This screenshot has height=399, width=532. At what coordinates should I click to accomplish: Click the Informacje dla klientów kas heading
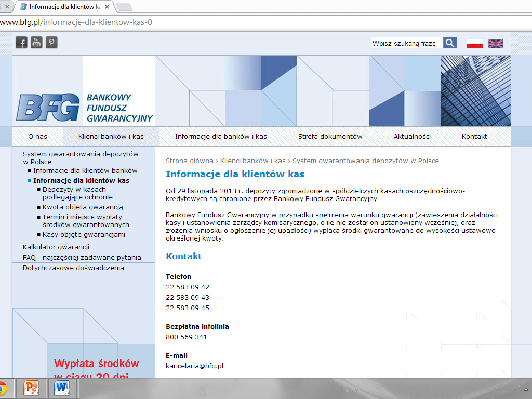[235, 174]
